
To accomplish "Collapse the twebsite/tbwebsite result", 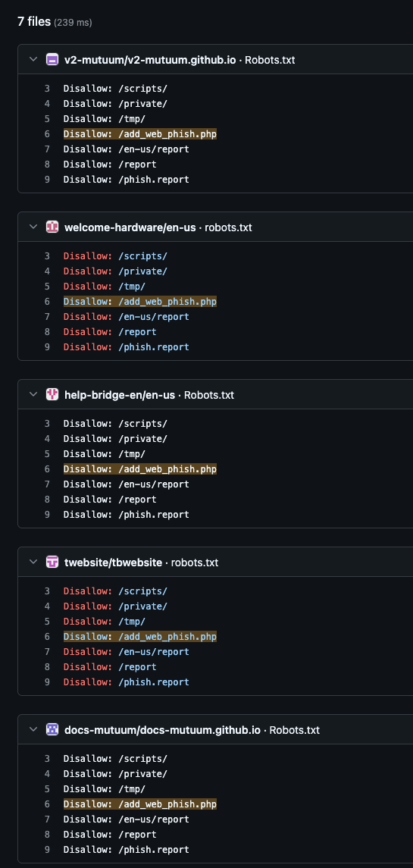I will [33, 562].
